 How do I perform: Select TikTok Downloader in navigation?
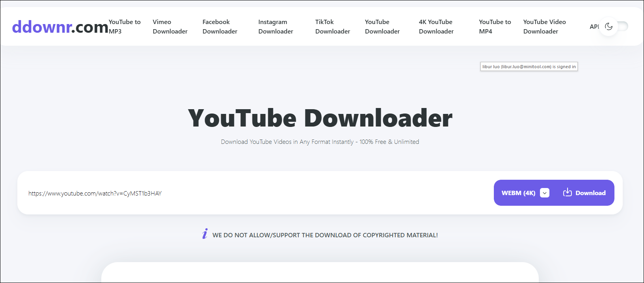click(x=333, y=26)
